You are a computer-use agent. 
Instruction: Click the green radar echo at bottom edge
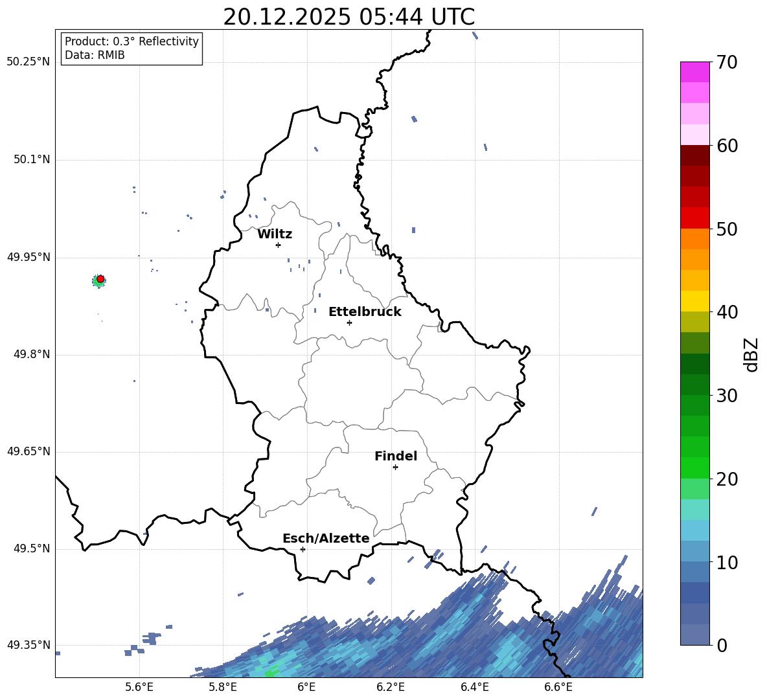pos(271,673)
